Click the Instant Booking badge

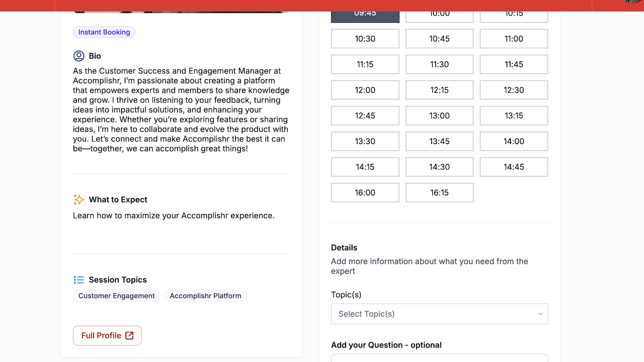[x=104, y=32]
